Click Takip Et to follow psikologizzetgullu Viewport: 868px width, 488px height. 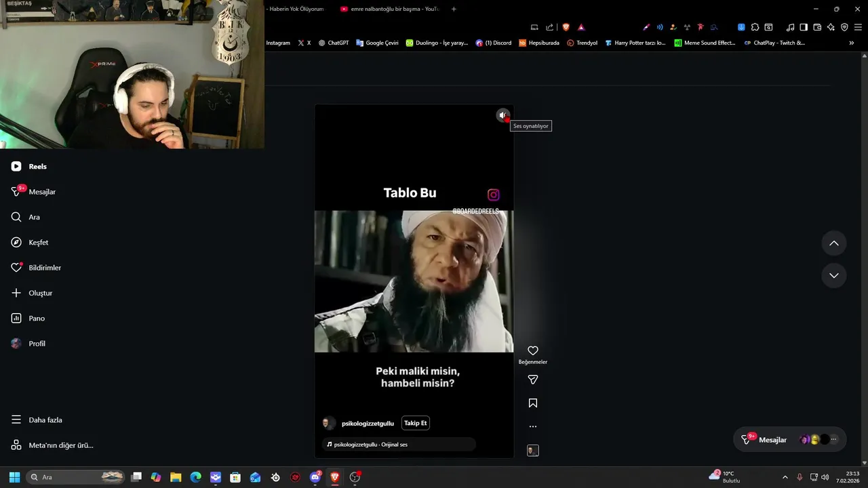[x=416, y=423]
